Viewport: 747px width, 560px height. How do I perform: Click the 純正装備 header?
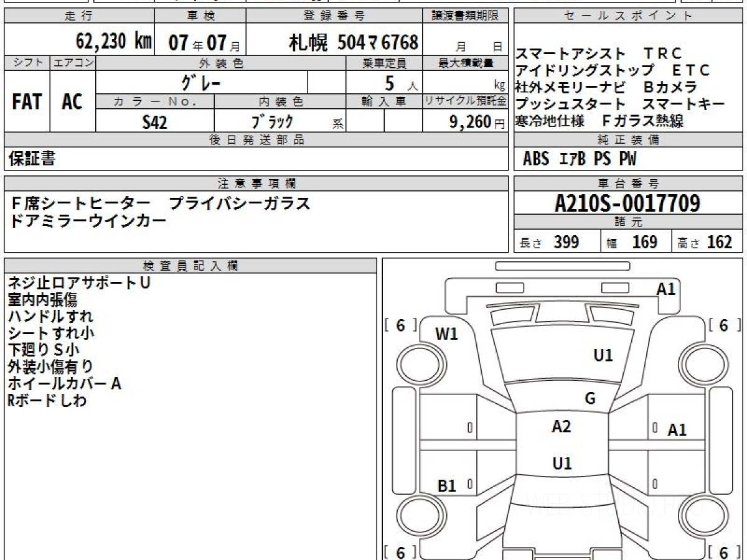coord(629,140)
